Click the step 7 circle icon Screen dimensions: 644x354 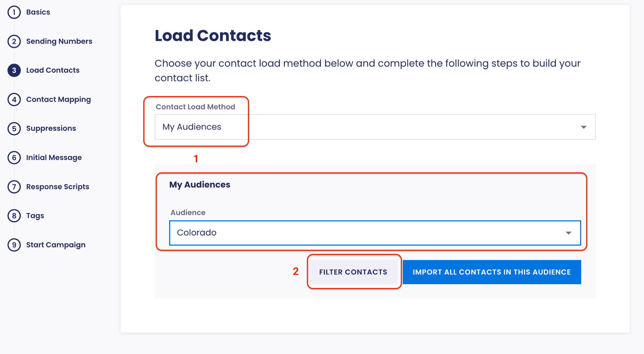(14, 187)
